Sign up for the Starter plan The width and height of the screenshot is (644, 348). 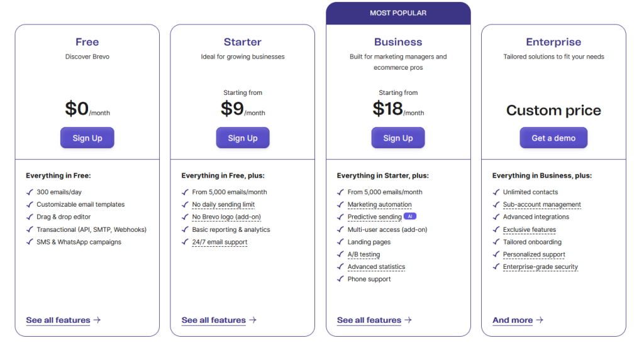coord(243,138)
